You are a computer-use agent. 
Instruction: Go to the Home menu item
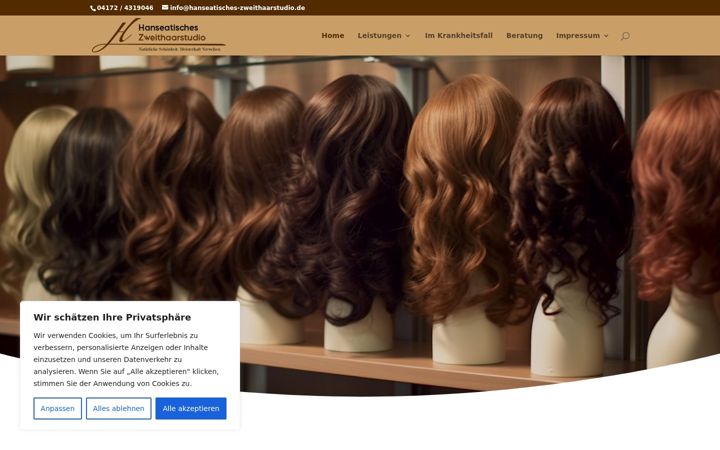click(x=332, y=35)
